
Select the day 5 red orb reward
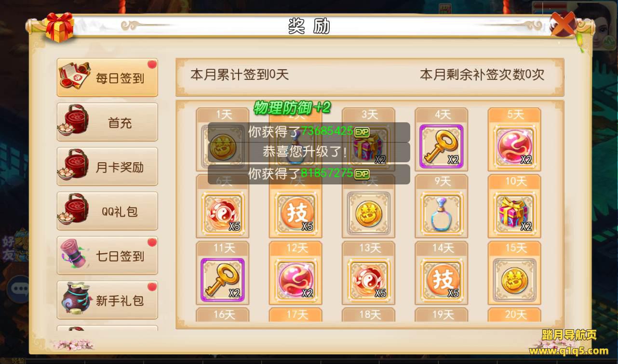pos(514,146)
